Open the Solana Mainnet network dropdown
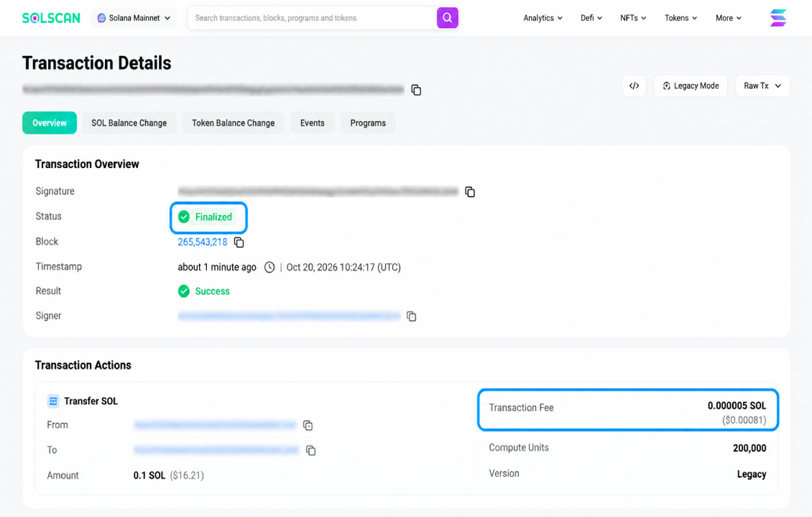This screenshot has width=812, height=517. tap(134, 18)
